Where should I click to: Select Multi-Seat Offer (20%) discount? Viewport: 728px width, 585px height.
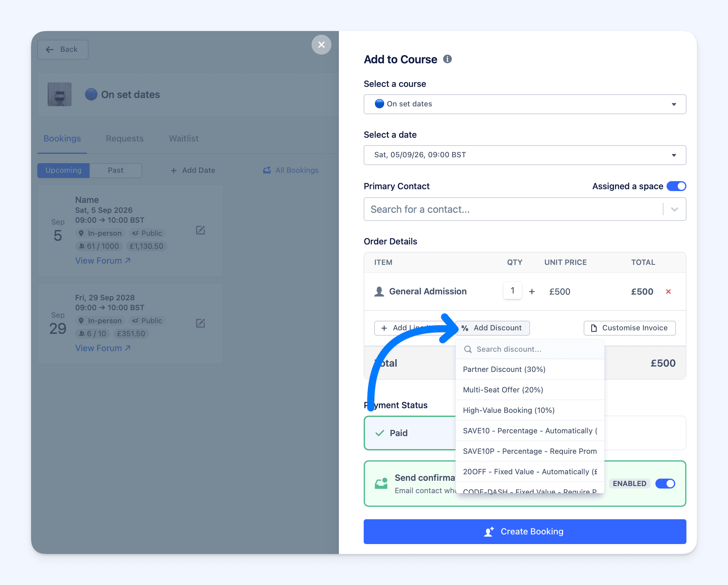tap(503, 390)
